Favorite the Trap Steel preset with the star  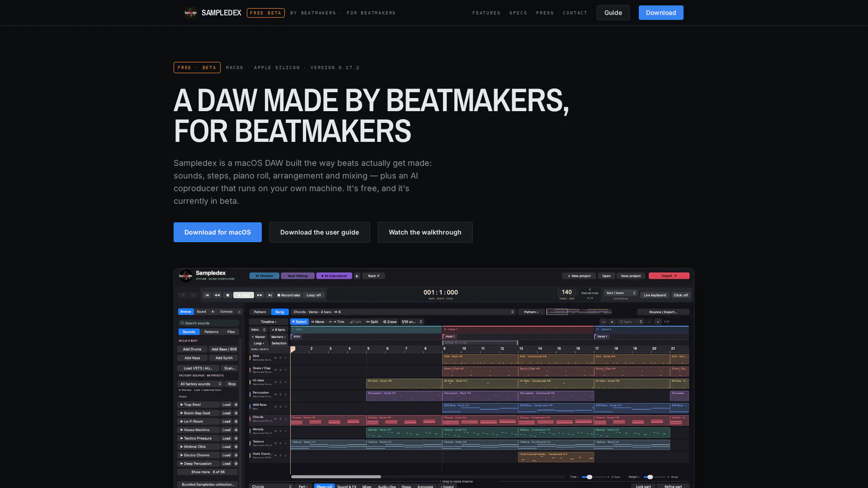coord(236,404)
